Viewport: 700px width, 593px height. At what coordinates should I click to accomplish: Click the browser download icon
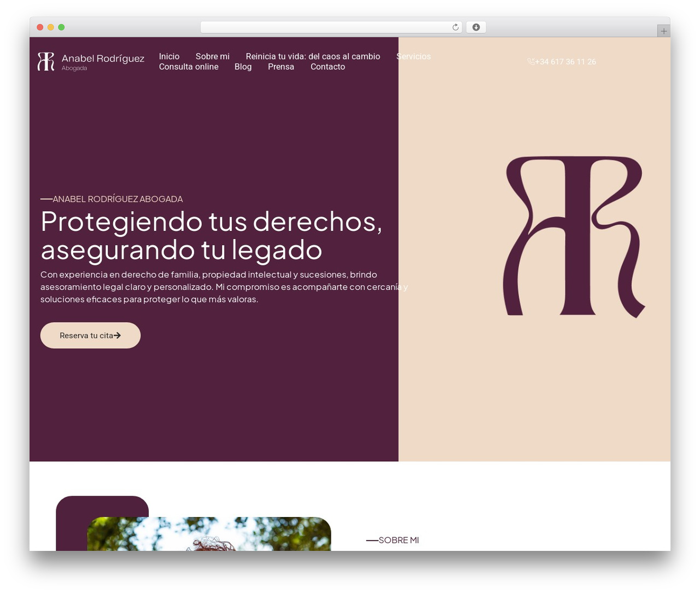[476, 27]
